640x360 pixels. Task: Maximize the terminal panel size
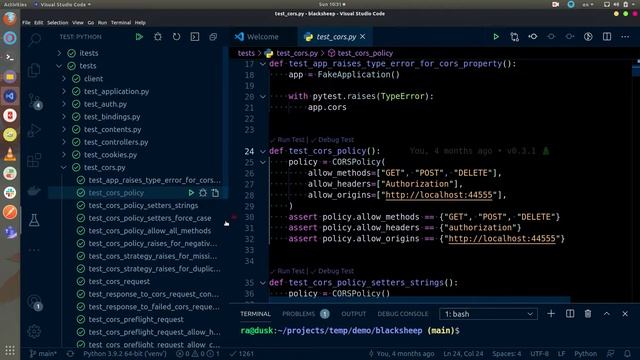pyautogui.click(x=607, y=313)
